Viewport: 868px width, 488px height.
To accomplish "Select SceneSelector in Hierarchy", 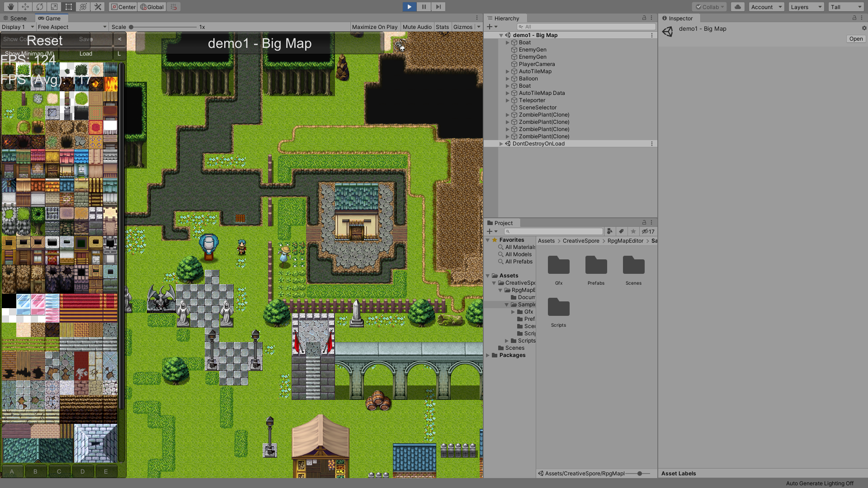I will tap(538, 108).
